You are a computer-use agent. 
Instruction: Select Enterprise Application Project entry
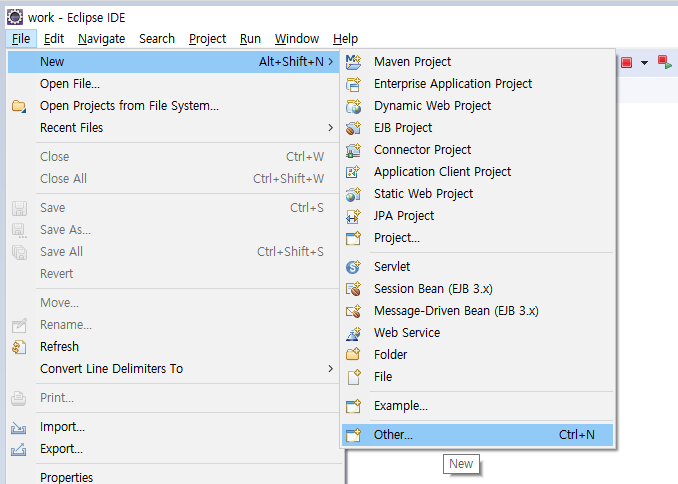pos(478,84)
